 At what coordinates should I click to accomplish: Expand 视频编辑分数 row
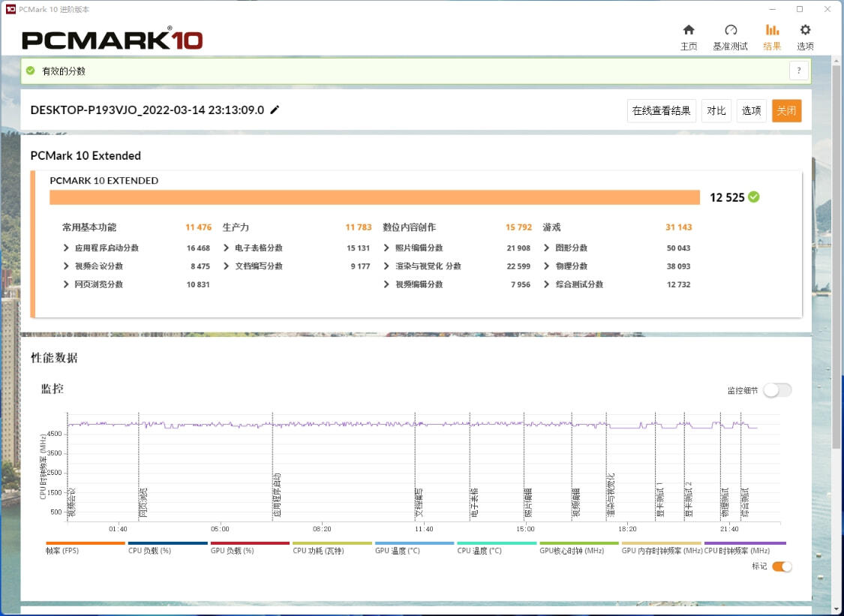pos(386,284)
